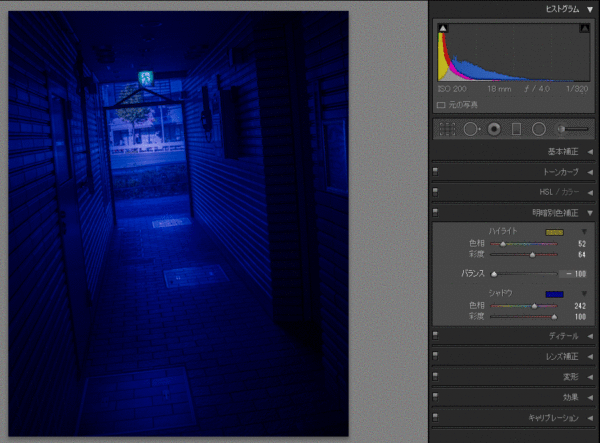
Task: Toggle the HSL / カラー panel switch
Action: [x=435, y=192]
